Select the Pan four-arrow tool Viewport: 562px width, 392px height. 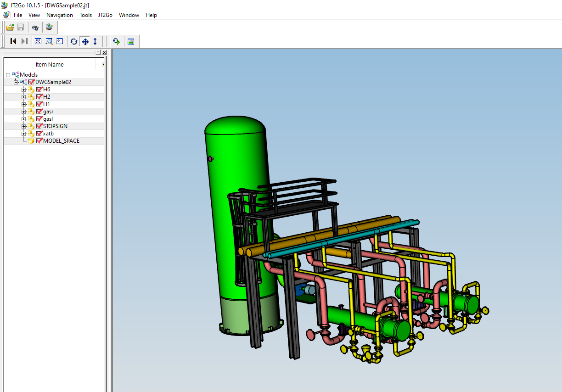click(x=85, y=41)
